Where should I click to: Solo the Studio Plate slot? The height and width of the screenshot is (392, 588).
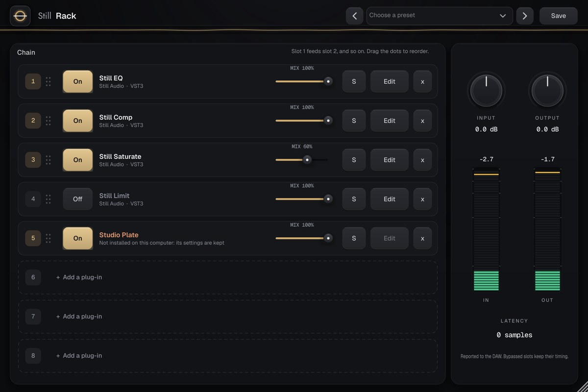pos(354,238)
